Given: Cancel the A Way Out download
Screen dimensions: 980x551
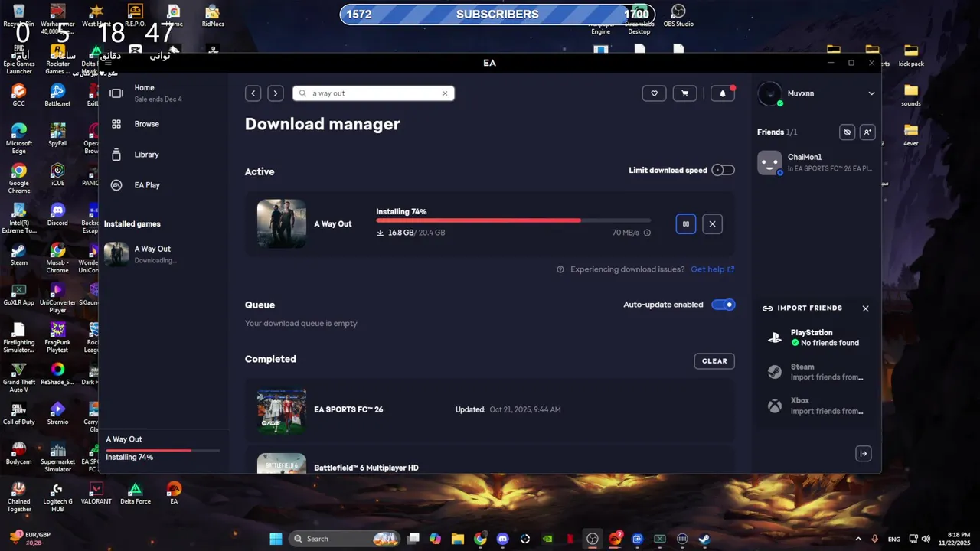Looking at the screenshot, I should coord(712,224).
